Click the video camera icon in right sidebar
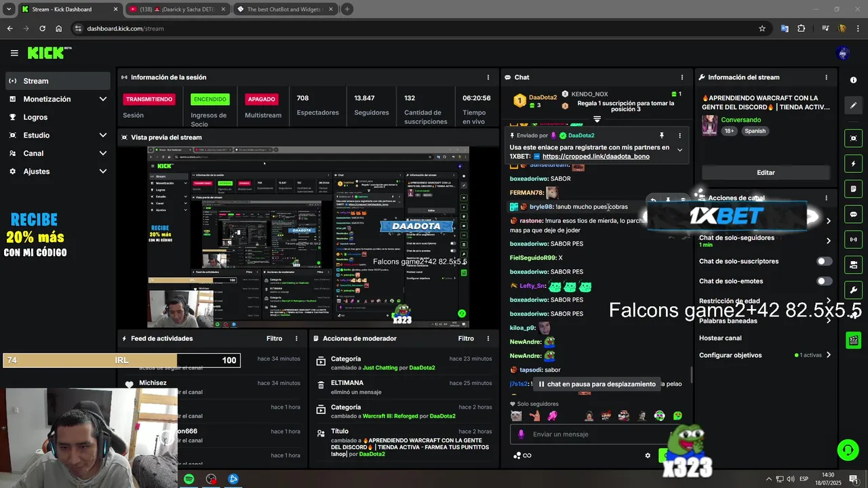The width and height of the screenshot is (868, 488). (853, 264)
